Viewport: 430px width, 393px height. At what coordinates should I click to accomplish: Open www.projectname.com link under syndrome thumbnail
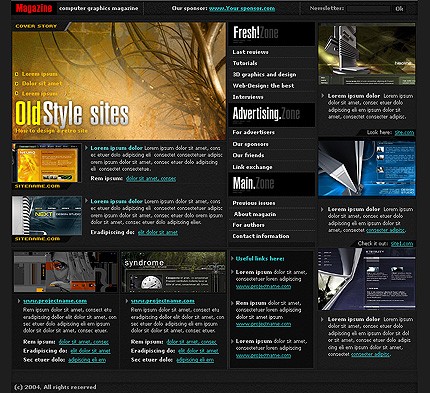[163, 301]
